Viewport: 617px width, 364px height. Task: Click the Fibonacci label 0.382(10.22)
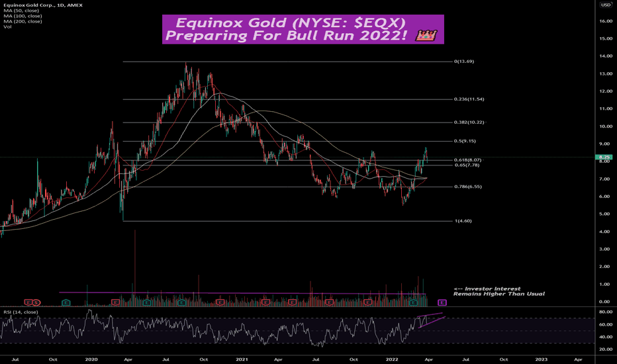tap(469, 122)
